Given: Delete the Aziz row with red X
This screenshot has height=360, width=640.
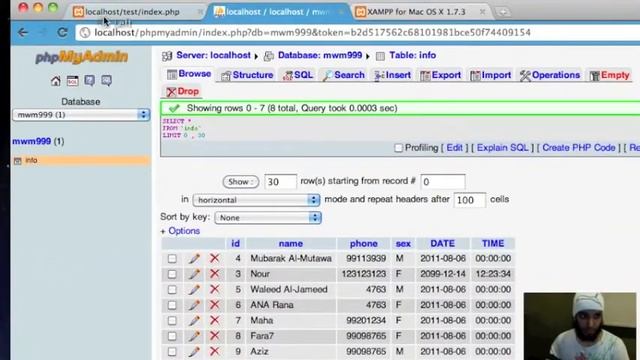Looking at the screenshot, I should pos(214,351).
